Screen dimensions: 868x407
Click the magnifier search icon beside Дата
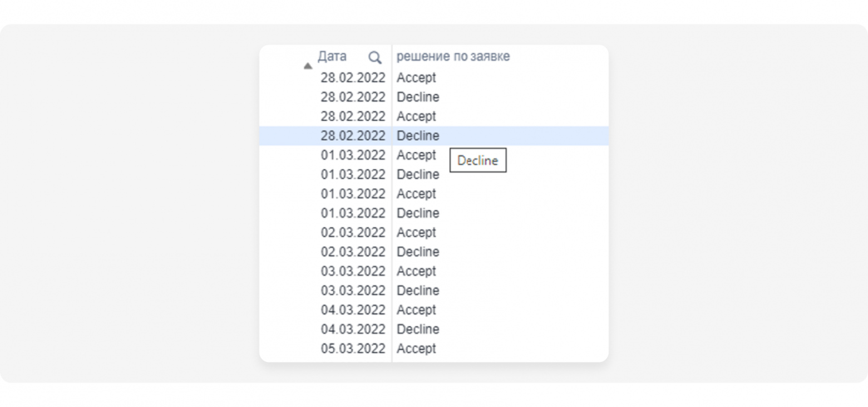(375, 57)
